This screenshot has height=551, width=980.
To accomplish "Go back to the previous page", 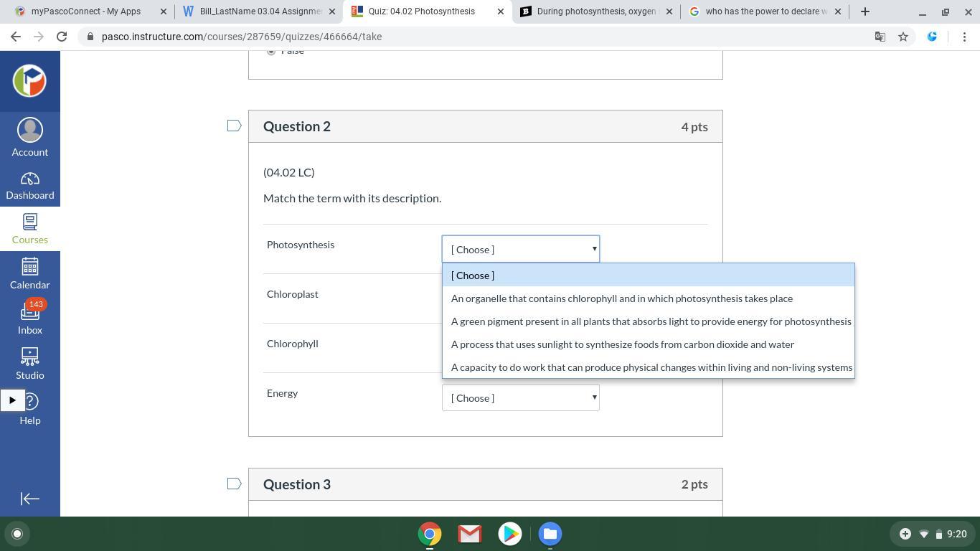I will click(x=16, y=37).
